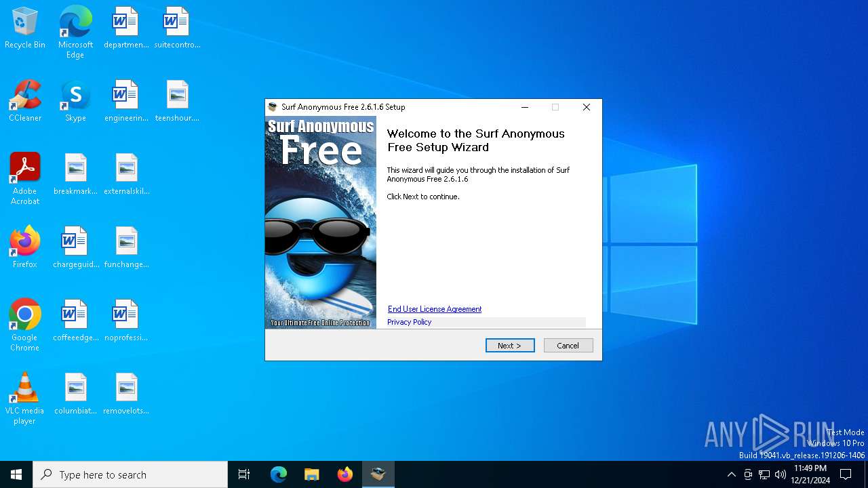Image resolution: width=868 pixels, height=488 pixels.
Task: Select the noprofessi... Word document
Action: pyautogui.click(x=126, y=321)
